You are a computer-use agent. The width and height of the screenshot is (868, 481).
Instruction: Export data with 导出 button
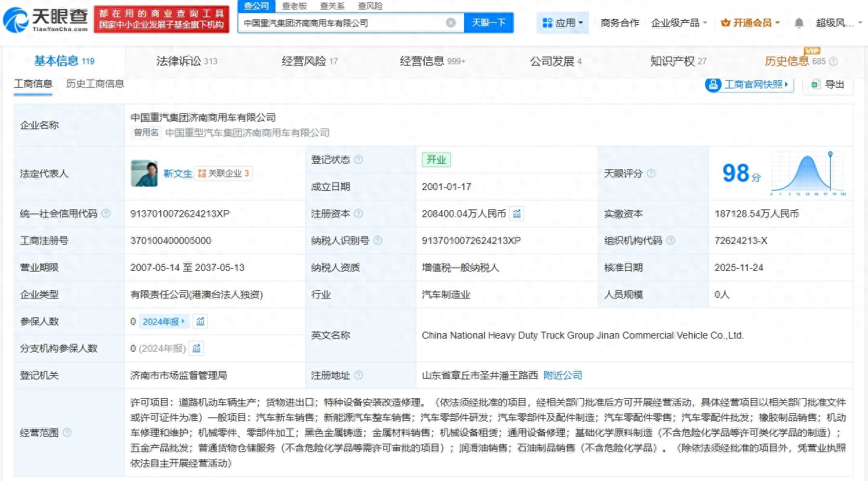pyautogui.click(x=828, y=84)
